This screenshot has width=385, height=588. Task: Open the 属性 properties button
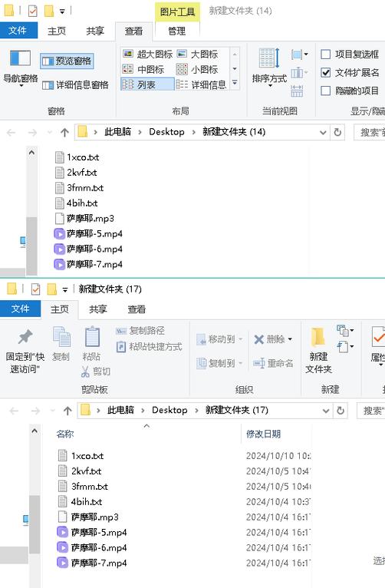click(x=377, y=345)
